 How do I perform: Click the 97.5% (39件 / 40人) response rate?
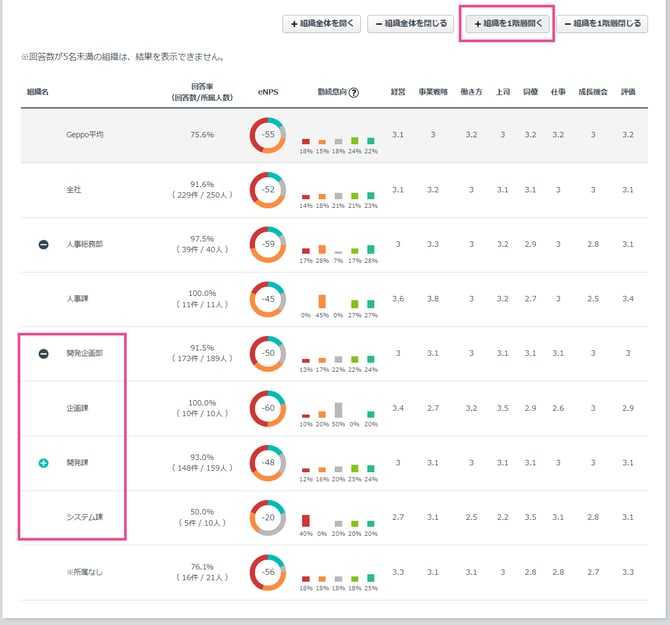click(202, 244)
